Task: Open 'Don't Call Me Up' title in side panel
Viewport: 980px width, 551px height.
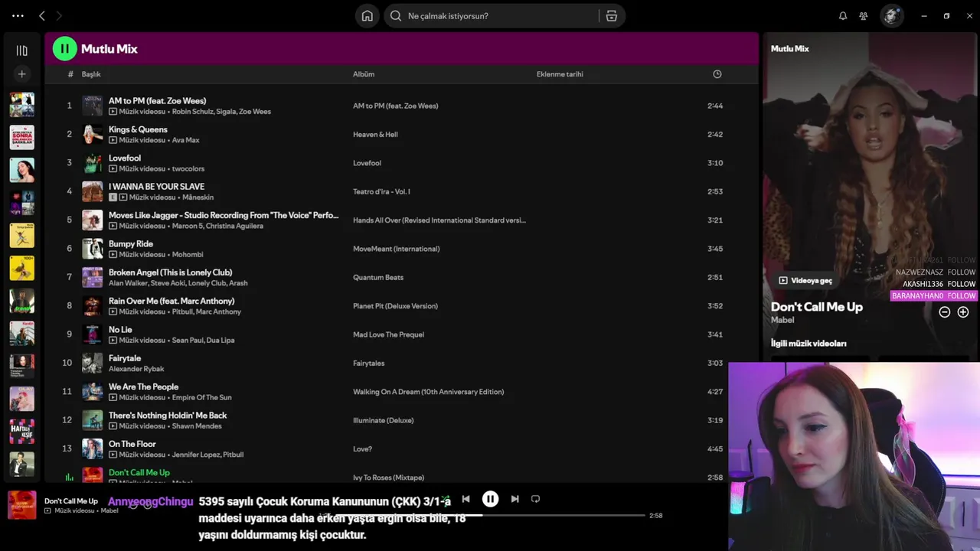Action: coord(816,307)
